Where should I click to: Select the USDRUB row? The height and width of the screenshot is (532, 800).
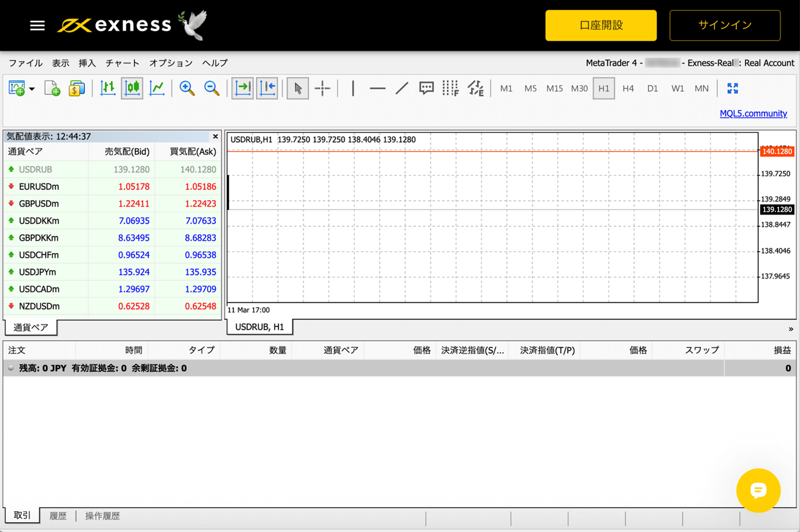(x=112, y=170)
